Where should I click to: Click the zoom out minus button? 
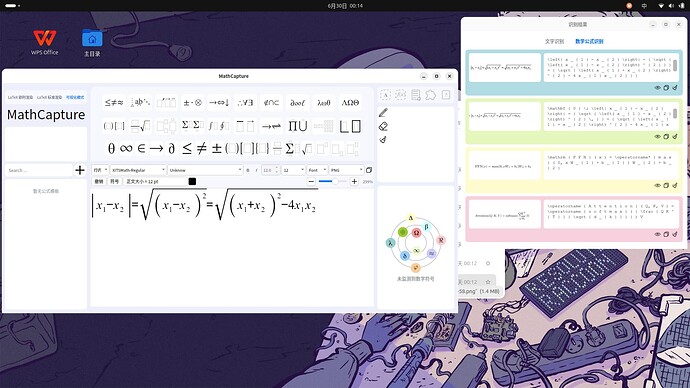(311, 182)
